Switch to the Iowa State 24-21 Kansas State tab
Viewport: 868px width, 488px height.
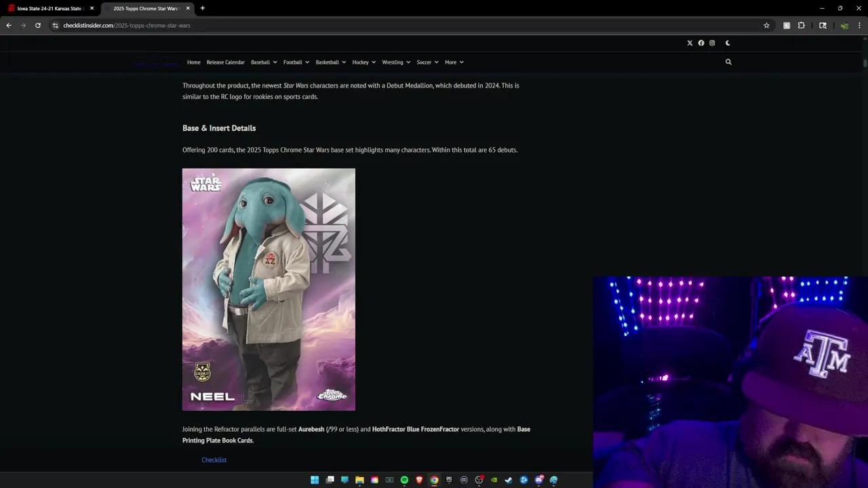pos(51,8)
